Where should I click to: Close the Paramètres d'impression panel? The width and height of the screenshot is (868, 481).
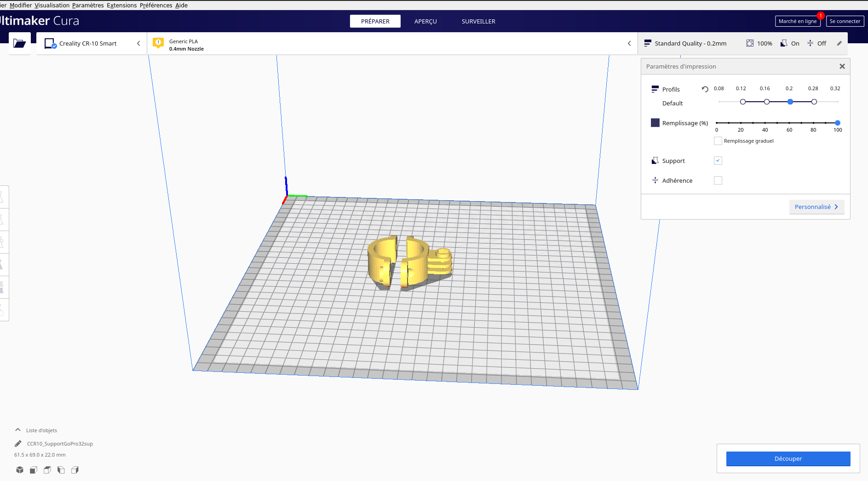coord(842,66)
